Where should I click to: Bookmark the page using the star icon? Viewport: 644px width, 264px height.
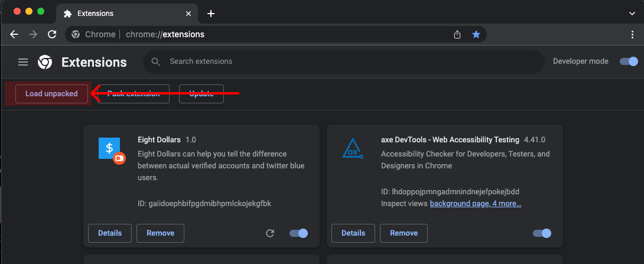(476, 34)
